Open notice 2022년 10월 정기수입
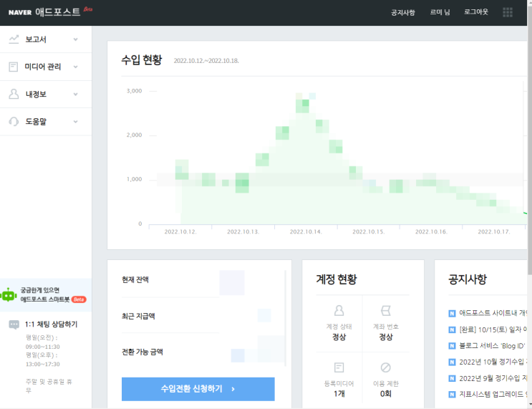The height and width of the screenshot is (409, 532). [x=493, y=362]
